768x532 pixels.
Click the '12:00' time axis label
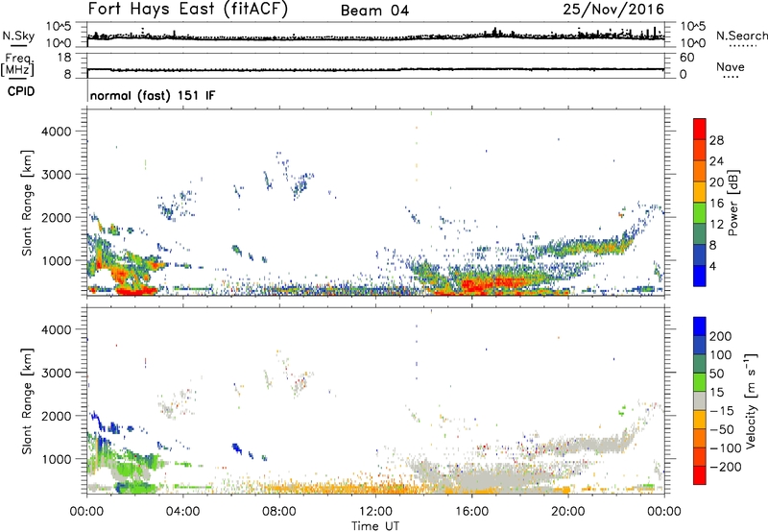(x=375, y=512)
